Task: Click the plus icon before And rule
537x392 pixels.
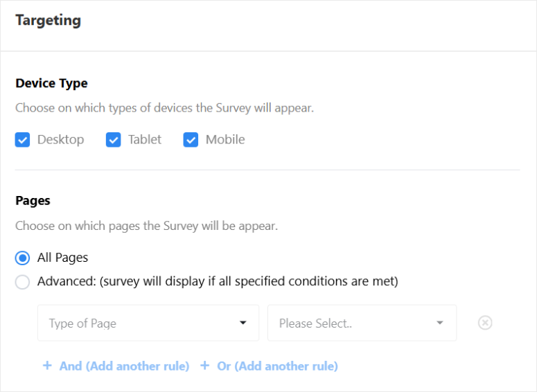Action: pos(47,366)
